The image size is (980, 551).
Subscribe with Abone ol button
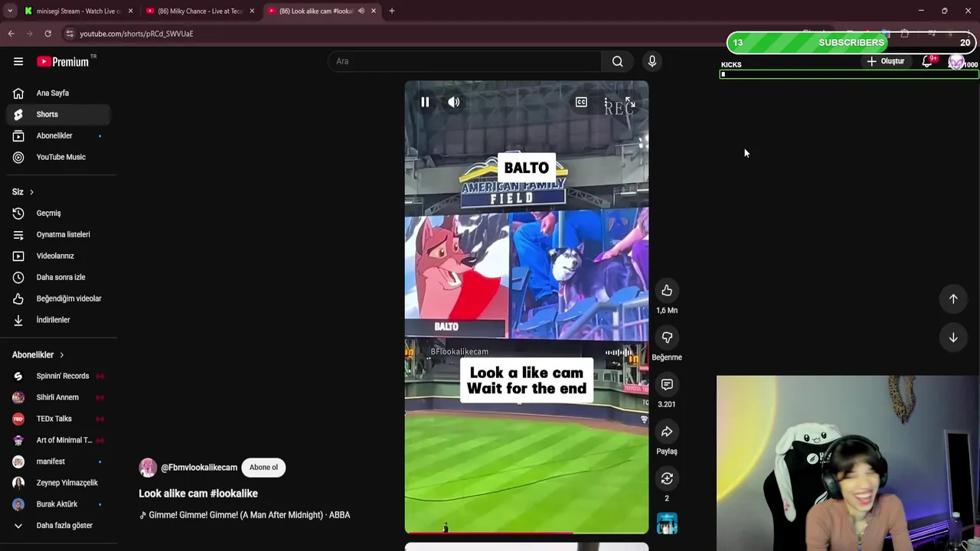click(x=263, y=468)
